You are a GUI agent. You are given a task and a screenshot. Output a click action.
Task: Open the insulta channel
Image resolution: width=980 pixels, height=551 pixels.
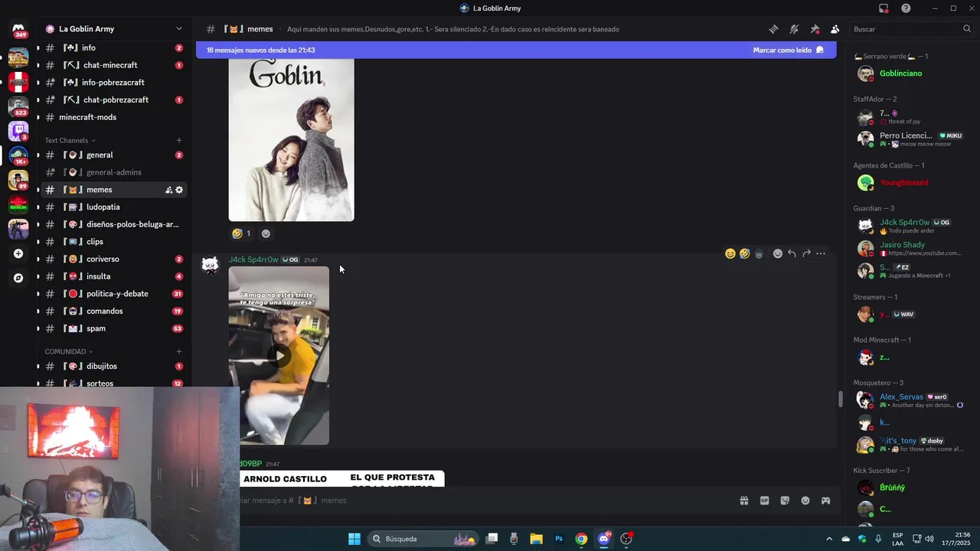click(x=114, y=276)
